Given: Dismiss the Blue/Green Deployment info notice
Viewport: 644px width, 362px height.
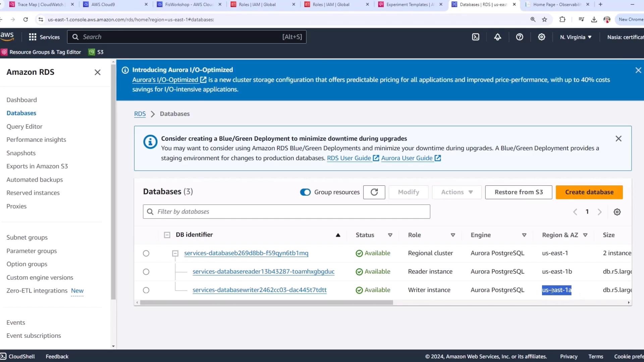Looking at the screenshot, I should (618, 139).
